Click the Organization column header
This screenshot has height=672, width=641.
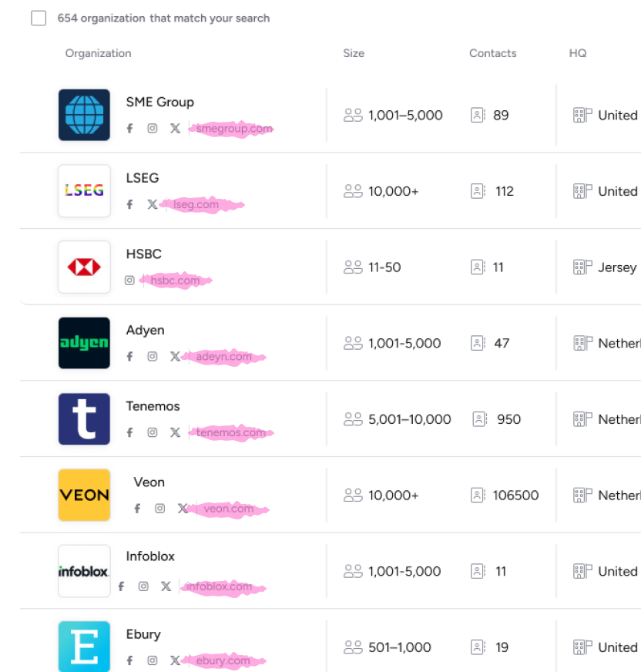[x=98, y=53]
